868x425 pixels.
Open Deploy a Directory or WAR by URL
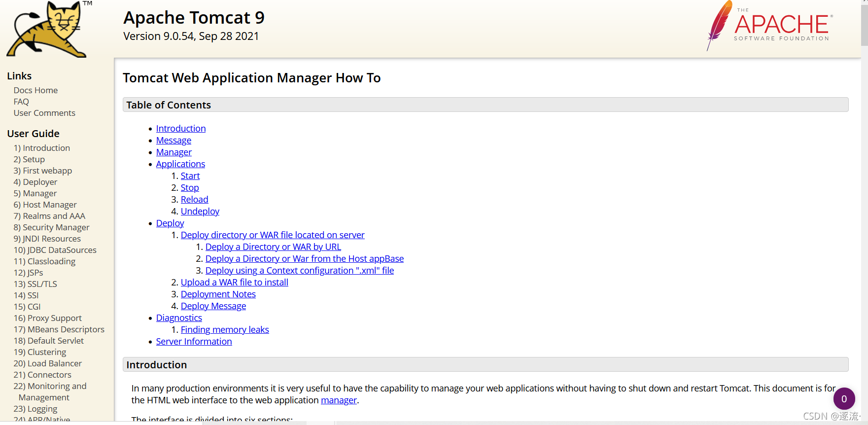point(273,247)
